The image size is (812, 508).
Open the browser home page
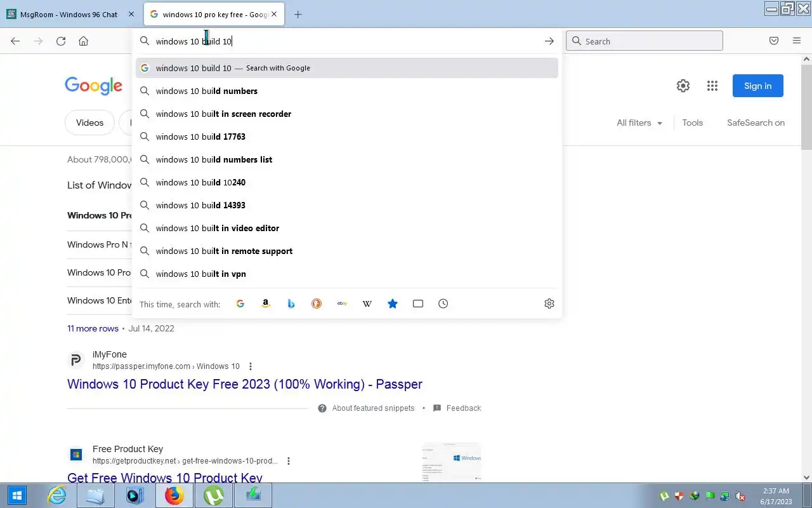(x=83, y=41)
